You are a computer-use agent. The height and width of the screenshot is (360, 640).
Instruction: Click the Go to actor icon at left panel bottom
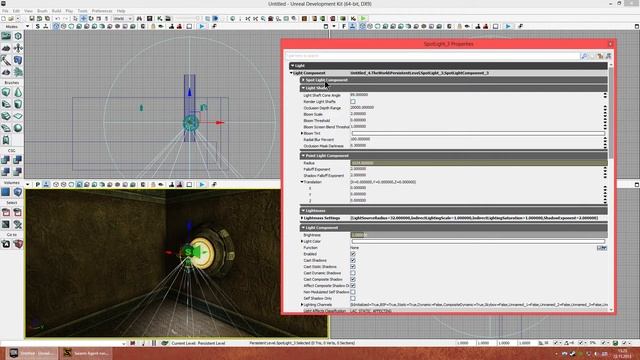pyautogui.click(x=6, y=244)
